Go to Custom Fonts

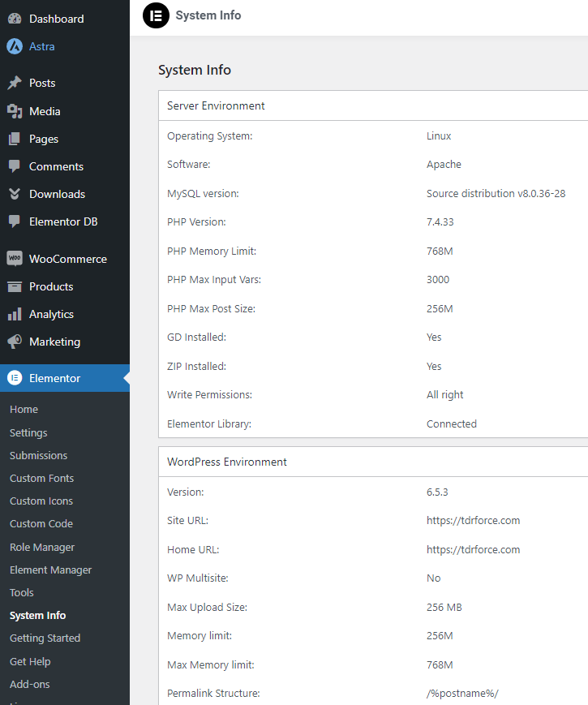(x=41, y=478)
